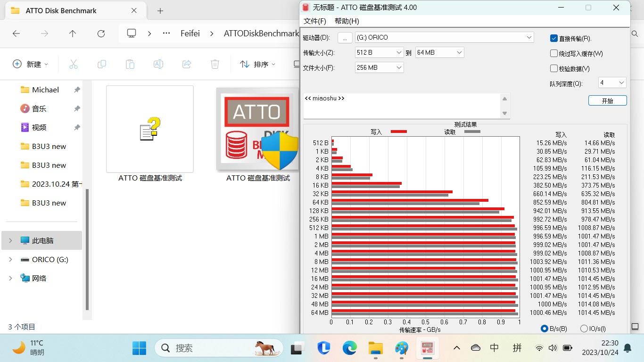644x362 pixels.
Task: Click the blue L app on taskbar
Action: click(x=323, y=348)
